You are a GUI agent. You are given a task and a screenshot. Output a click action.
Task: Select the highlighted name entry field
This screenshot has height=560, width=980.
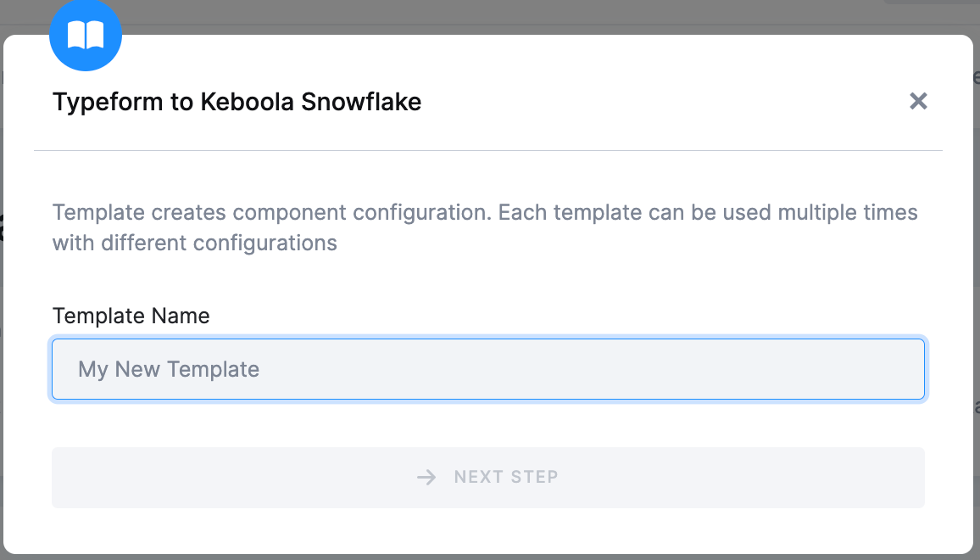(x=488, y=369)
